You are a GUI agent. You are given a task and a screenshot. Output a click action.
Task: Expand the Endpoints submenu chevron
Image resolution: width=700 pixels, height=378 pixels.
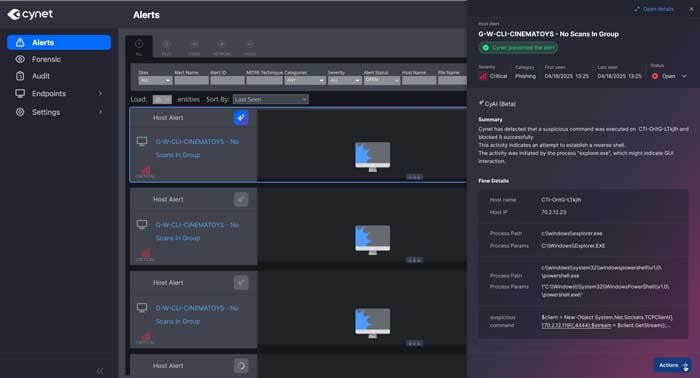point(100,94)
